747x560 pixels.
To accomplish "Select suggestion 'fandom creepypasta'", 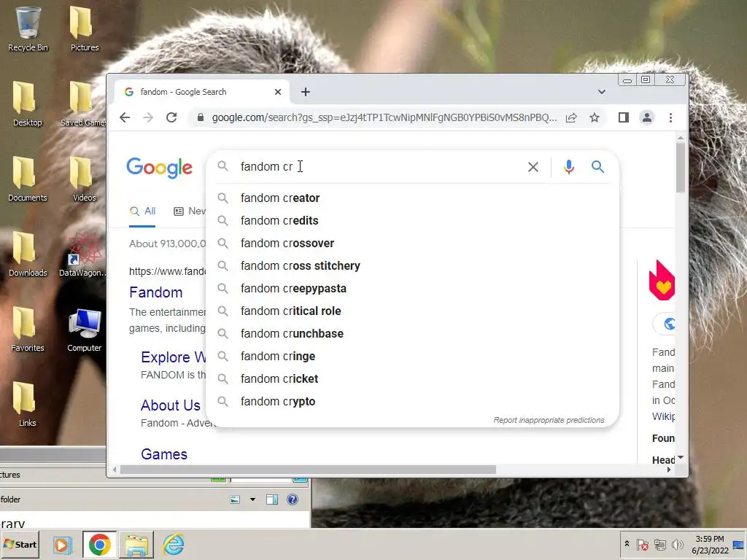I will (x=412, y=289).
